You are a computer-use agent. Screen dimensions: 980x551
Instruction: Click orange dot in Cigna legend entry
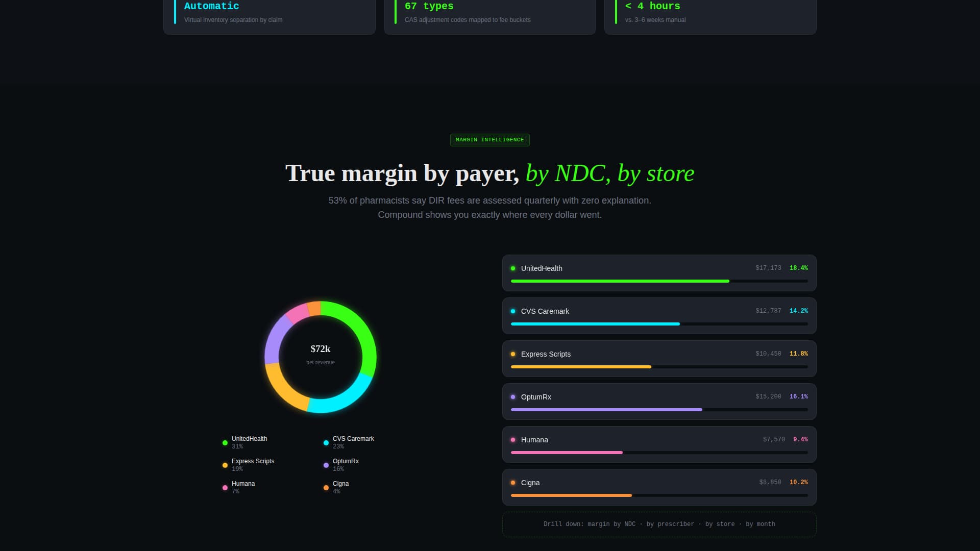coord(326,488)
